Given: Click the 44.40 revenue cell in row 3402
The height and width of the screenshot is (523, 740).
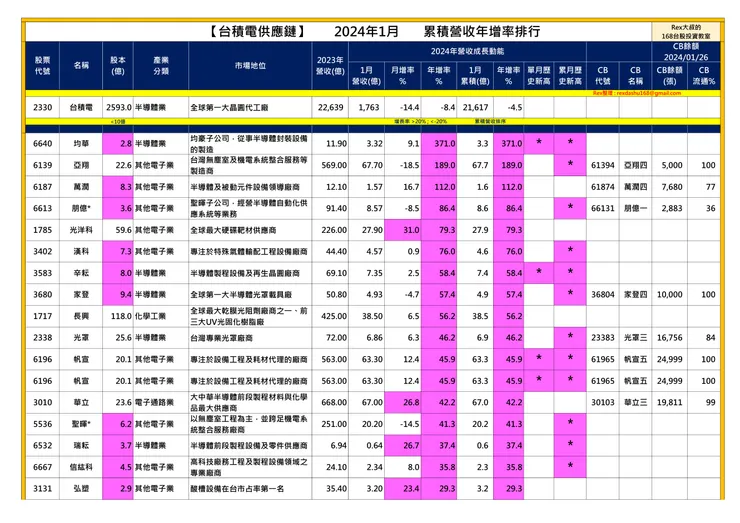Looking at the screenshot, I should tap(330, 252).
